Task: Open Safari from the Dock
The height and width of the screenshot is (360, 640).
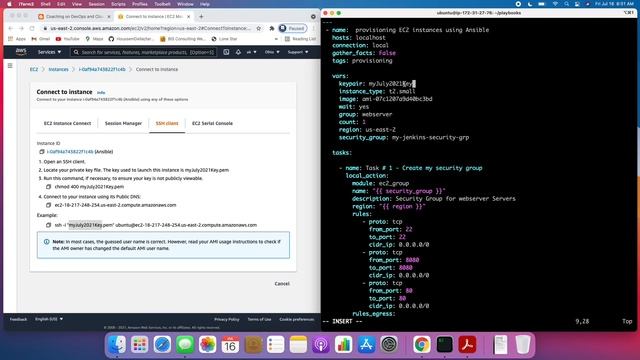Action: [162, 344]
